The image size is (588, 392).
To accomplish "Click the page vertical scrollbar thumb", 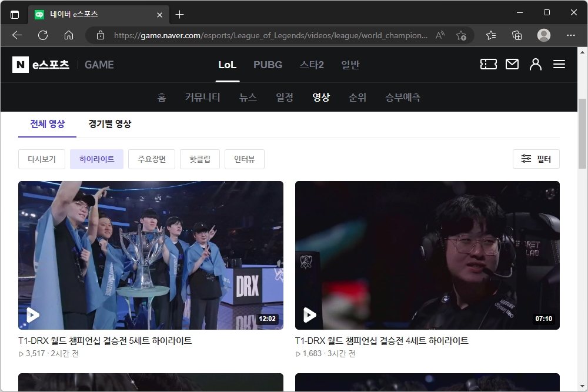I will [582, 133].
